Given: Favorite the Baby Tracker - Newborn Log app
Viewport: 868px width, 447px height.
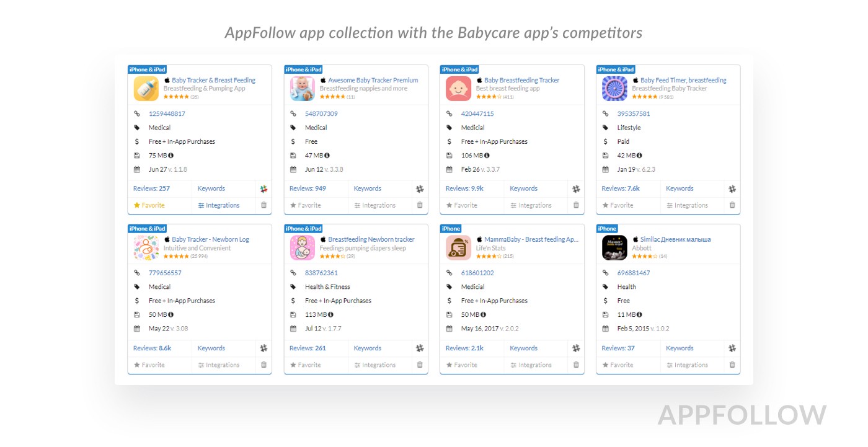Looking at the screenshot, I should [x=149, y=365].
